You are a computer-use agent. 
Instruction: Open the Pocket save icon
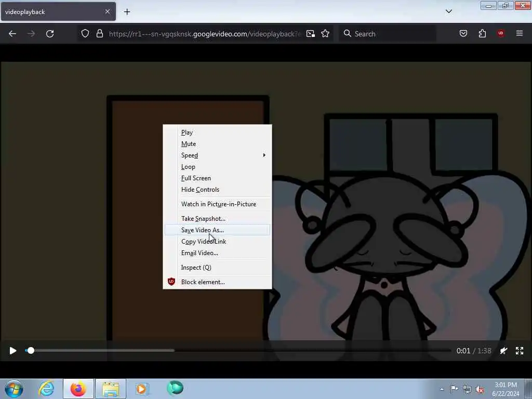tap(463, 33)
